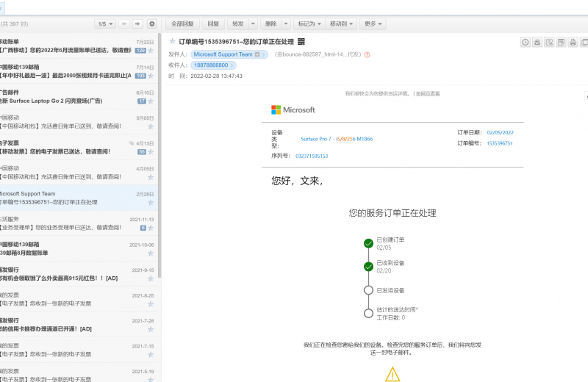
Task: Open the 2021-8-25 电子发票 email
Action: click(x=78, y=299)
